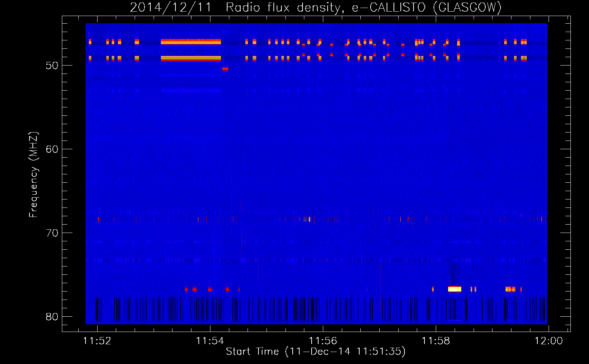
Task: Click the frequency tick label "50"
Action: coord(52,66)
